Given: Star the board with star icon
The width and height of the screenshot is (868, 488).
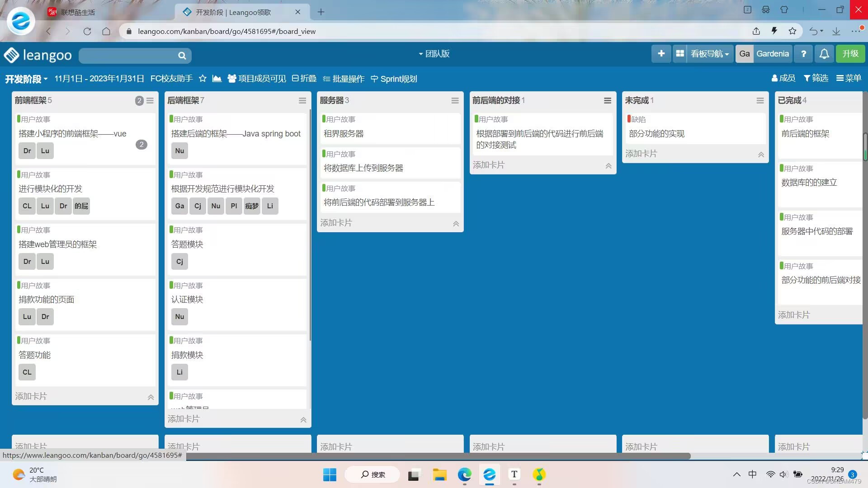Looking at the screenshot, I should point(203,79).
